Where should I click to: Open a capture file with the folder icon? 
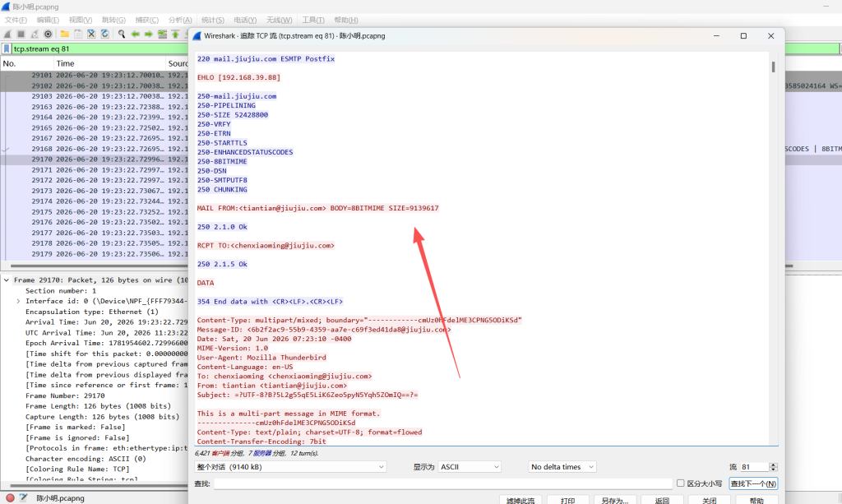(64, 34)
